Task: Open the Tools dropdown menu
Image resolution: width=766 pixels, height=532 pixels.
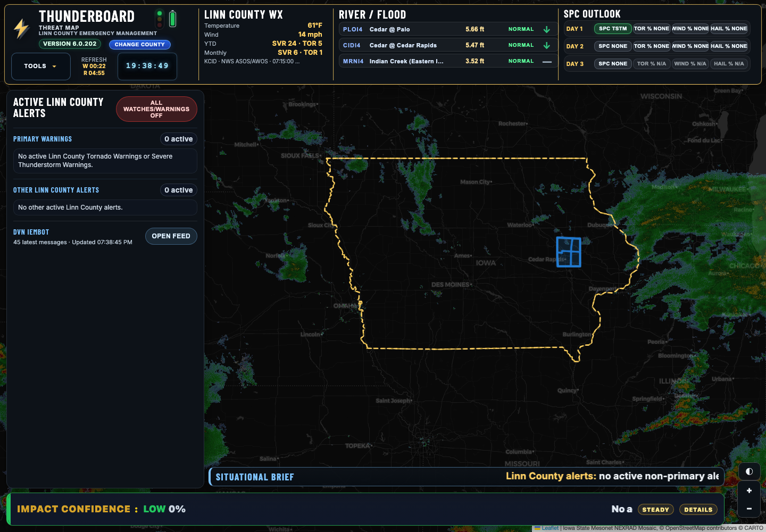Action: 41,66
